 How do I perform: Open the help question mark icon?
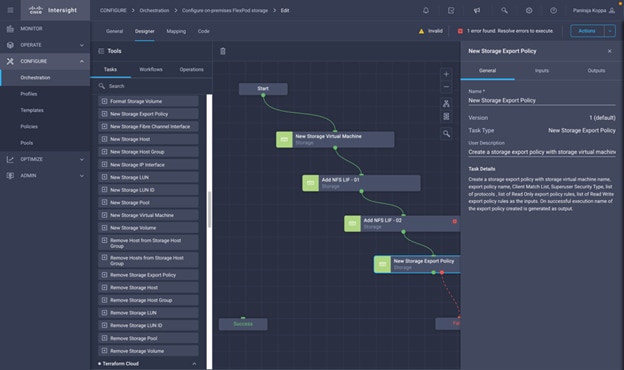tap(554, 10)
